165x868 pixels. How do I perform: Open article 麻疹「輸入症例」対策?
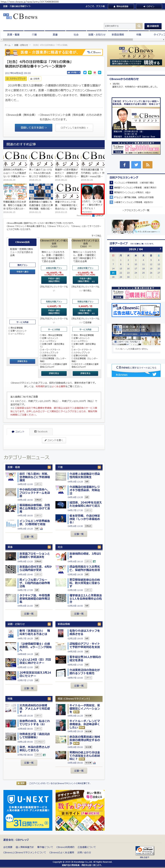34,477
